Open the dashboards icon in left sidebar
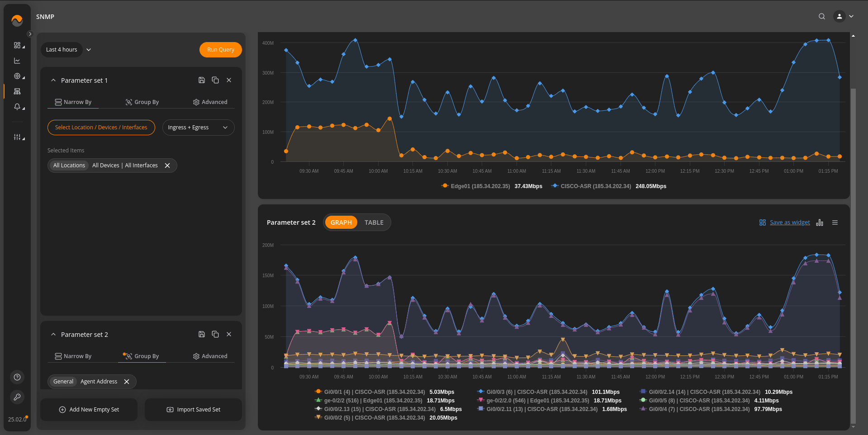868x435 pixels. pos(17,45)
